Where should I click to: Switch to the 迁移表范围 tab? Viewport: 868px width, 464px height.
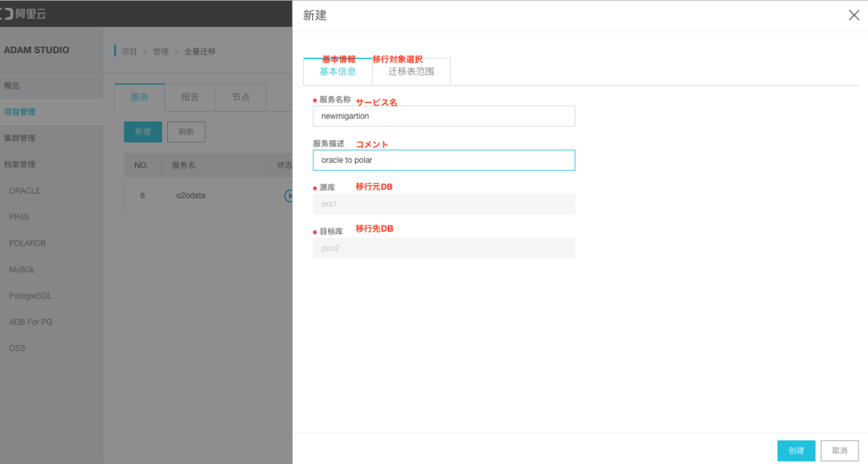412,72
